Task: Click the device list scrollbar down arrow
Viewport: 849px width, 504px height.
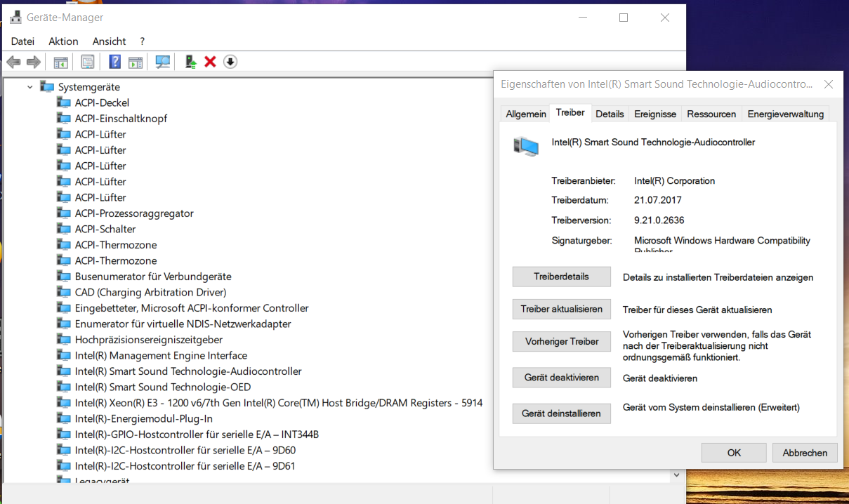Action: 677,475
